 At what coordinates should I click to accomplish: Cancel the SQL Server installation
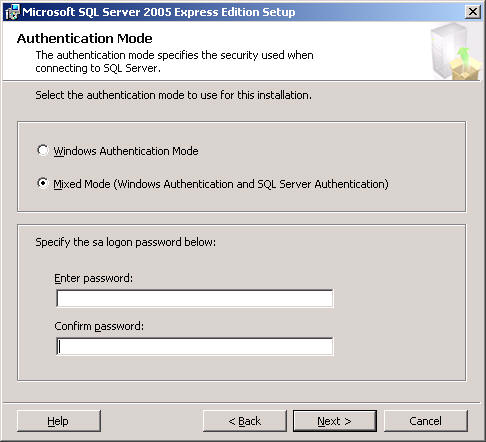point(426,421)
